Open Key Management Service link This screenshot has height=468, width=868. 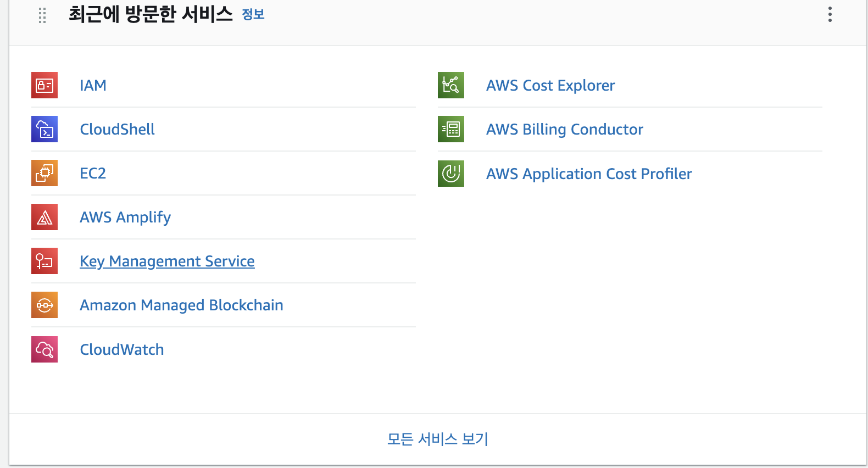pos(167,261)
